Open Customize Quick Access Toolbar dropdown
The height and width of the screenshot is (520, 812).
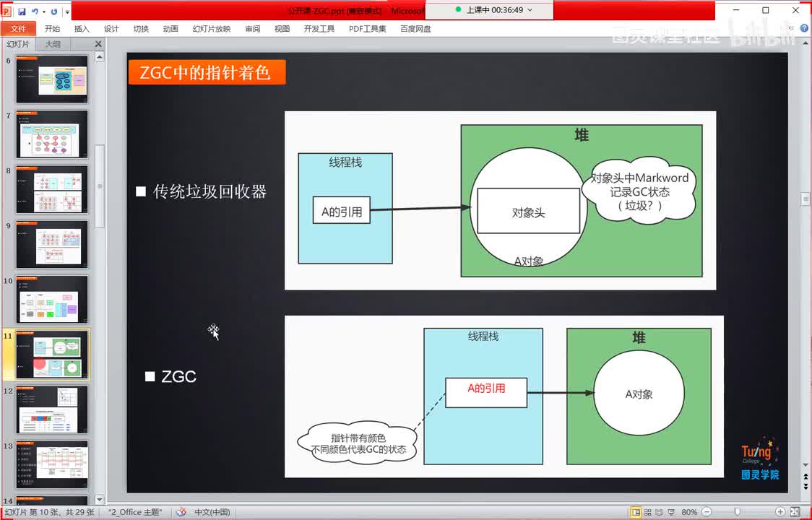[68, 12]
